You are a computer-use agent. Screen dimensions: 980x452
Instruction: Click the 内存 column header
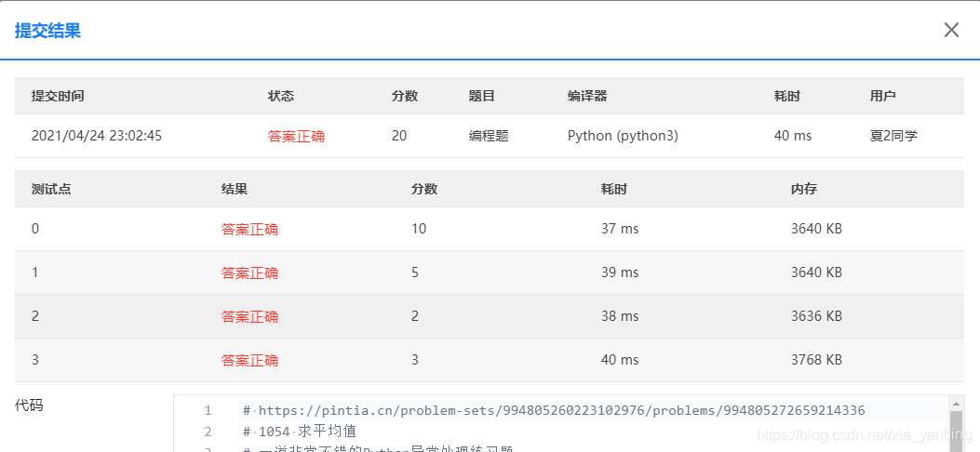pyautogui.click(x=804, y=189)
